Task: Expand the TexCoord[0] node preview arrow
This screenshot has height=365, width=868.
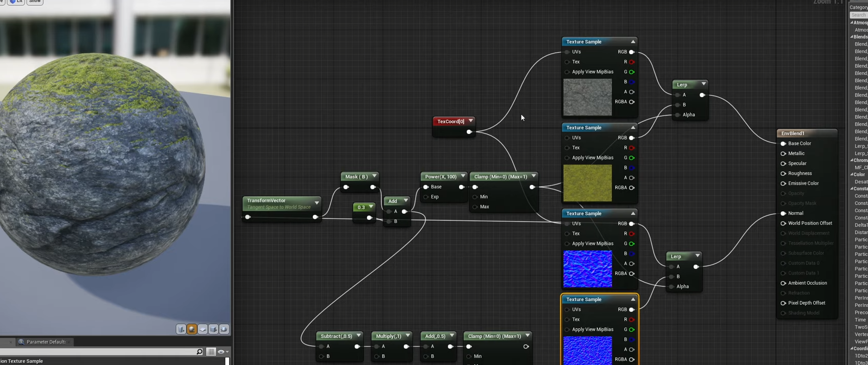Action: point(471,121)
